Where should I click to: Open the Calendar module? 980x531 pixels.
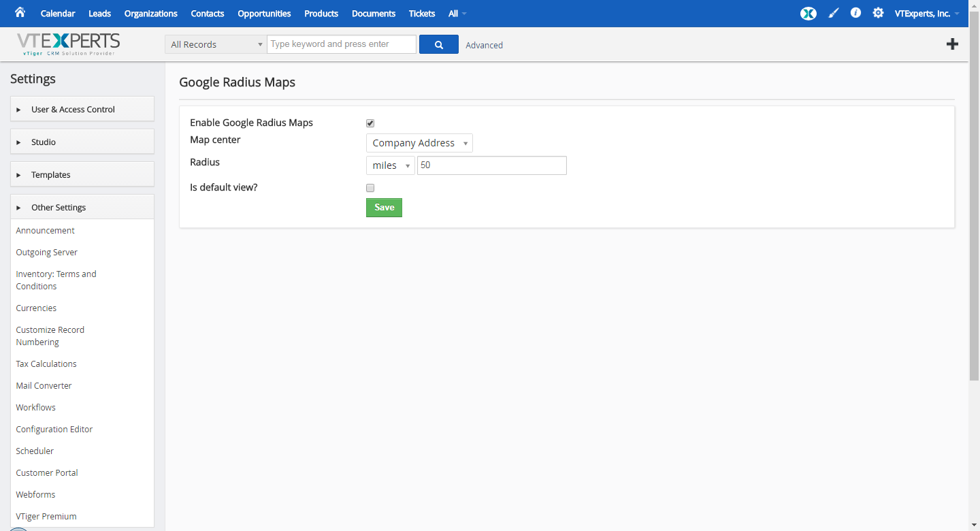coord(58,14)
